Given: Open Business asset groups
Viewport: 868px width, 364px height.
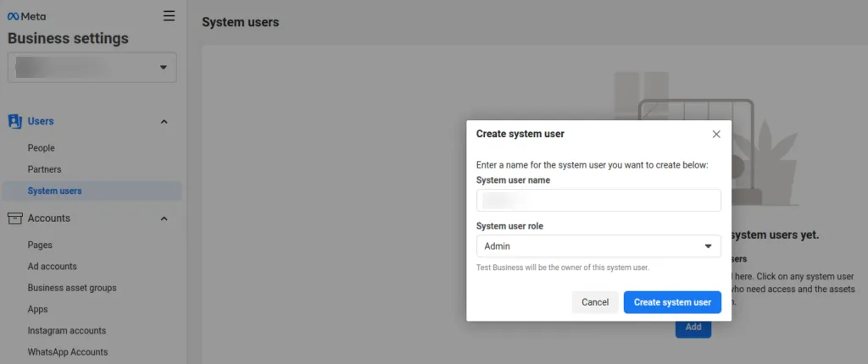Looking at the screenshot, I should [72, 288].
